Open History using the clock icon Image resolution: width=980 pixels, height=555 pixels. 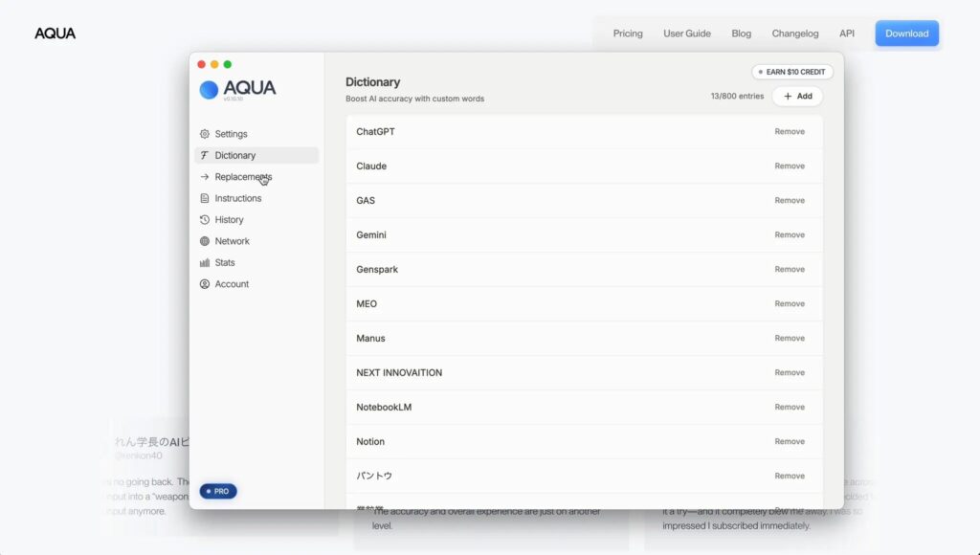pyautogui.click(x=205, y=220)
